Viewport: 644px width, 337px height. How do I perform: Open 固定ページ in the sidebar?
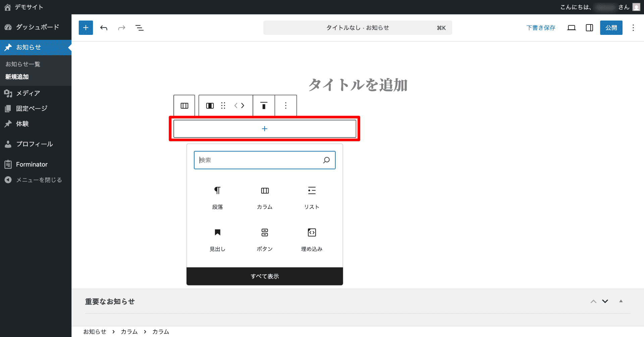pos(36,109)
